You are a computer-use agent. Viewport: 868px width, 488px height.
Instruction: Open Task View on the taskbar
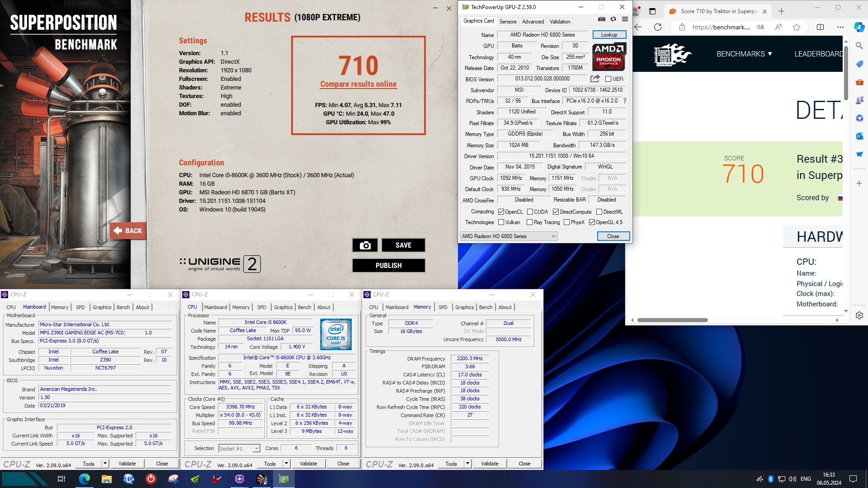[61, 479]
